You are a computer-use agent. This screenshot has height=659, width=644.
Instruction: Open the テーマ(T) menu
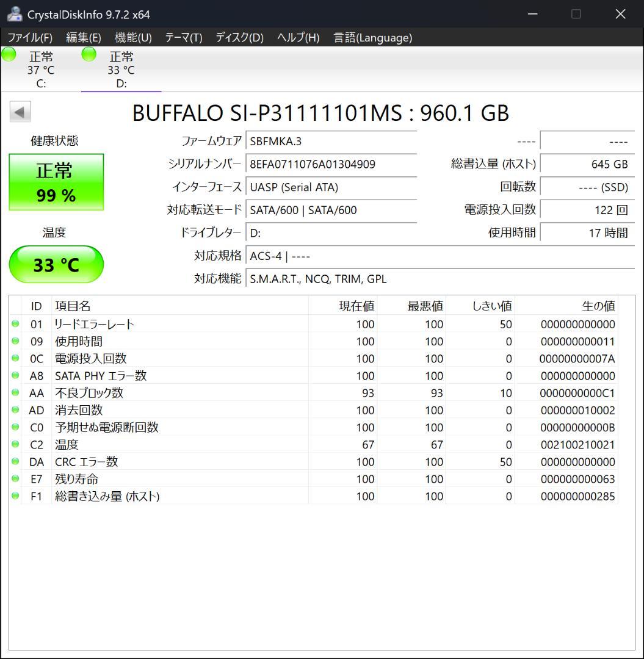pyautogui.click(x=184, y=37)
